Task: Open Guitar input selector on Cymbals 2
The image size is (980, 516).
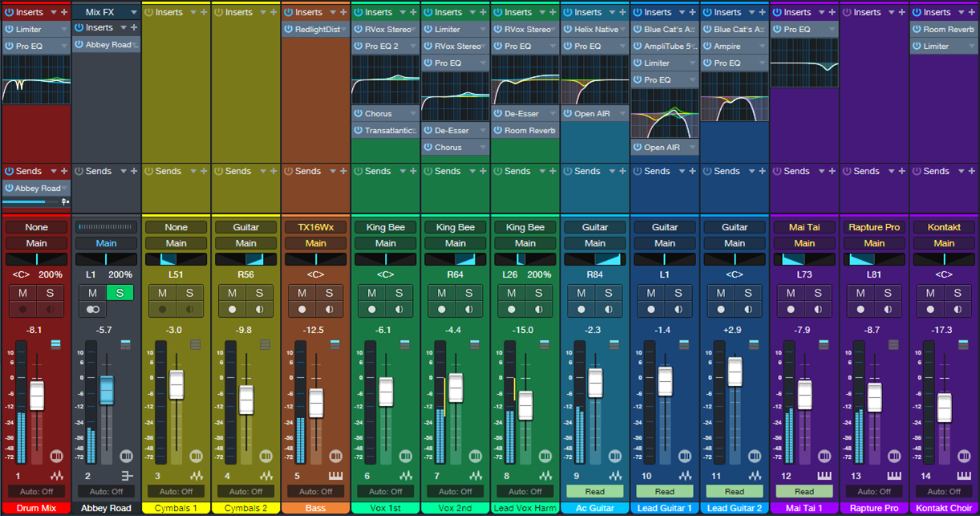Action: pyautogui.click(x=246, y=227)
